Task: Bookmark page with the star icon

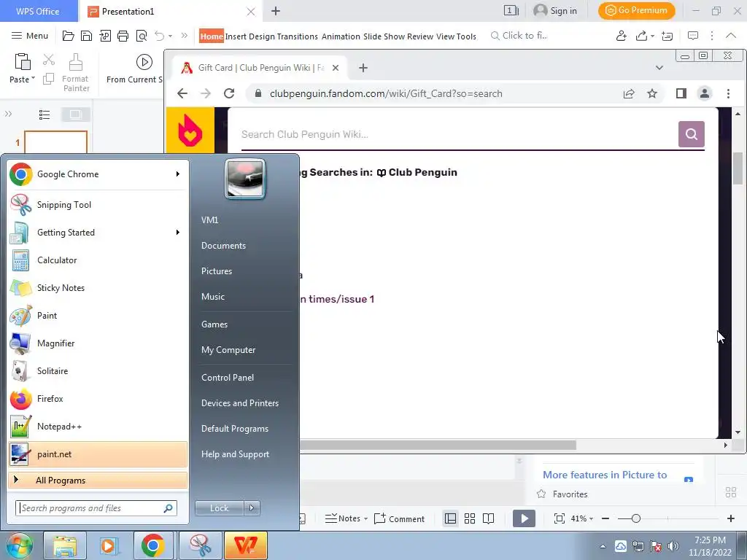Action: click(x=652, y=93)
